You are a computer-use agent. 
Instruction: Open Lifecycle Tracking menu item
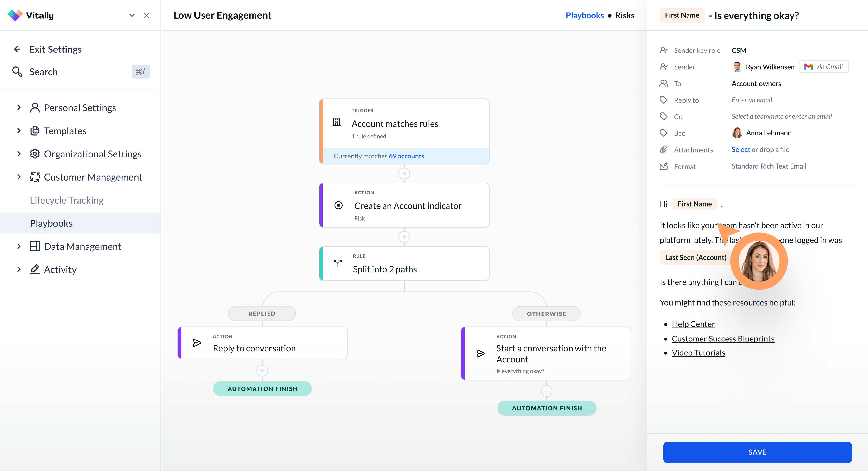click(67, 200)
